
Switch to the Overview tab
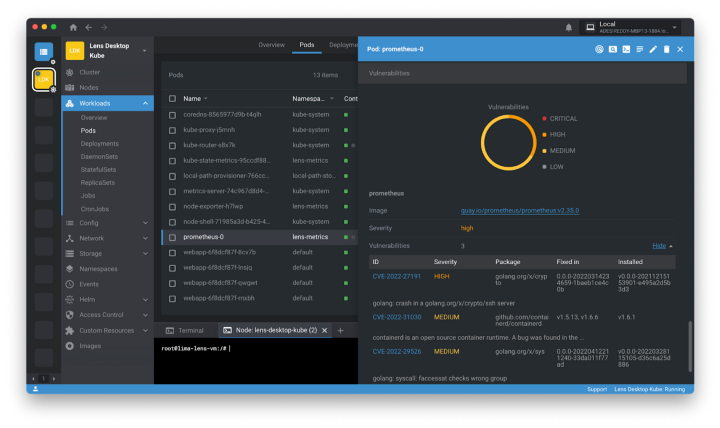[271, 45]
